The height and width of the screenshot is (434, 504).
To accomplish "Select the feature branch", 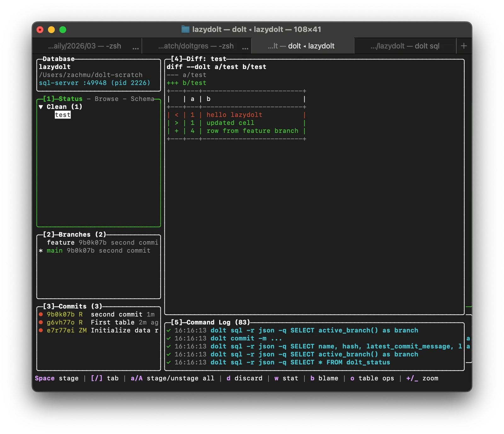I will click(x=61, y=243).
